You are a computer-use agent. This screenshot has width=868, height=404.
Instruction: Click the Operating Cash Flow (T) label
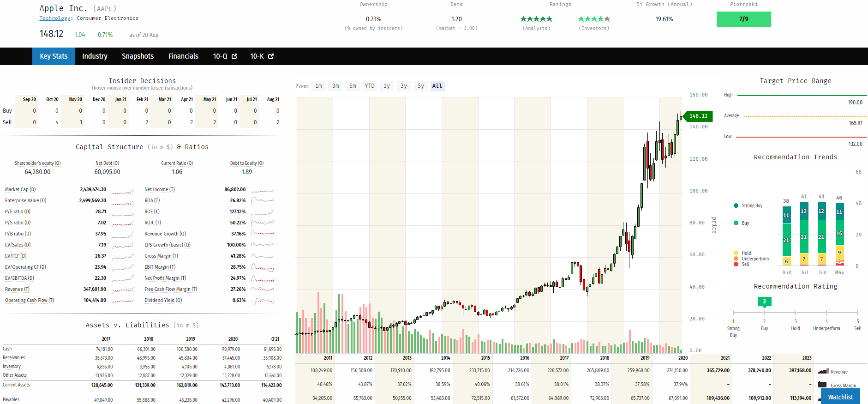tap(30, 301)
